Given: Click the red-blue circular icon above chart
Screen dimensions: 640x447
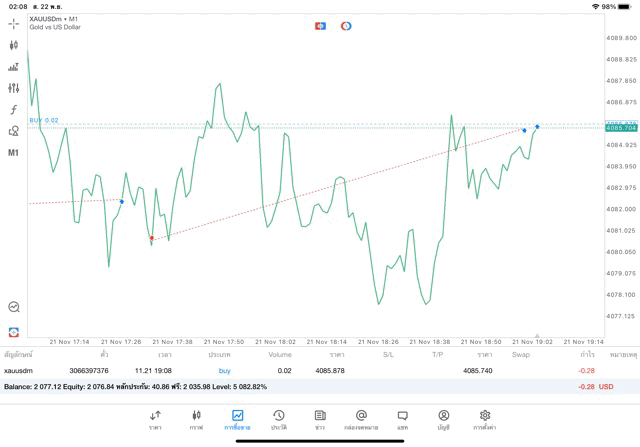Looking at the screenshot, I should point(346,26).
